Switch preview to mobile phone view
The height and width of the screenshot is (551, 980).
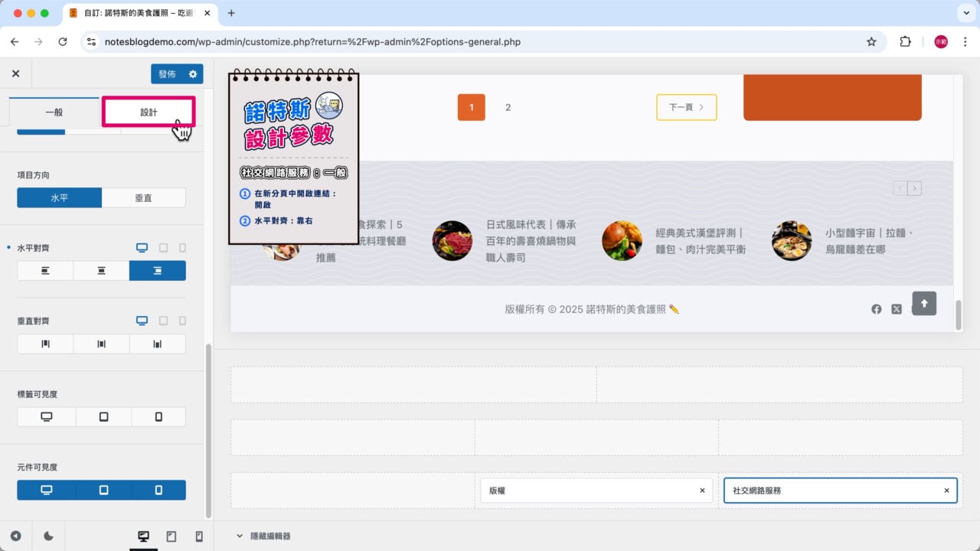[x=198, y=536]
